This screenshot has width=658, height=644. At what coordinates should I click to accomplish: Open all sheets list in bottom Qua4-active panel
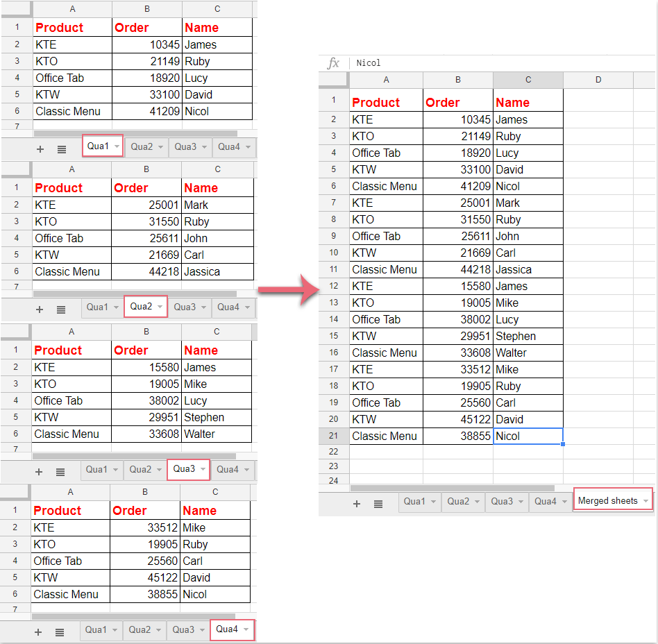point(60,632)
